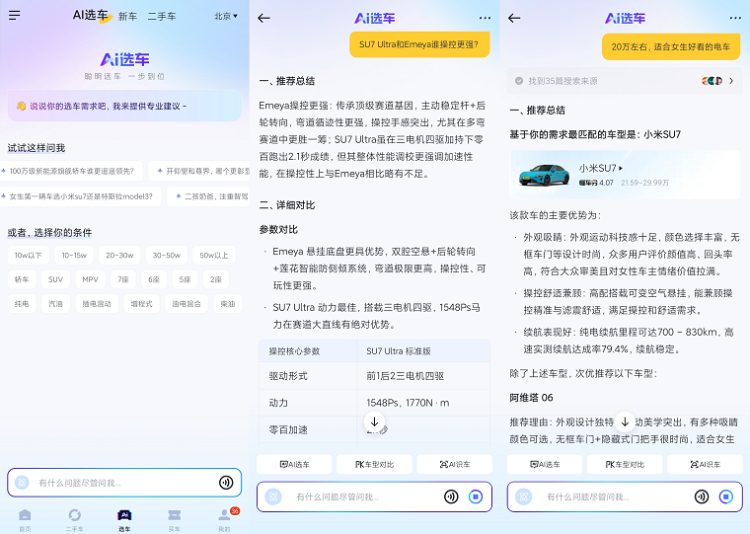Select the 汽油 energy type chip
Image resolution: width=750 pixels, height=534 pixels.
pyautogui.click(x=55, y=303)
